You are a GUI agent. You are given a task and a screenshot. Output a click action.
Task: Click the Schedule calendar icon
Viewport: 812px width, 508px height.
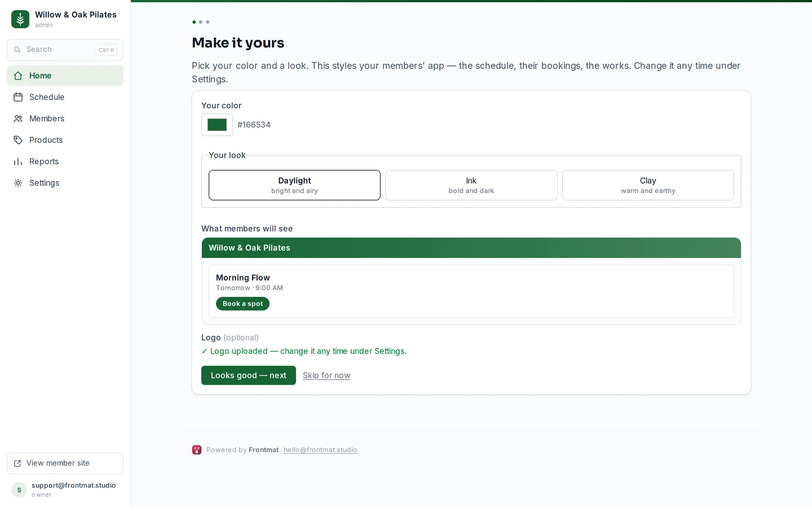point(18,97)
